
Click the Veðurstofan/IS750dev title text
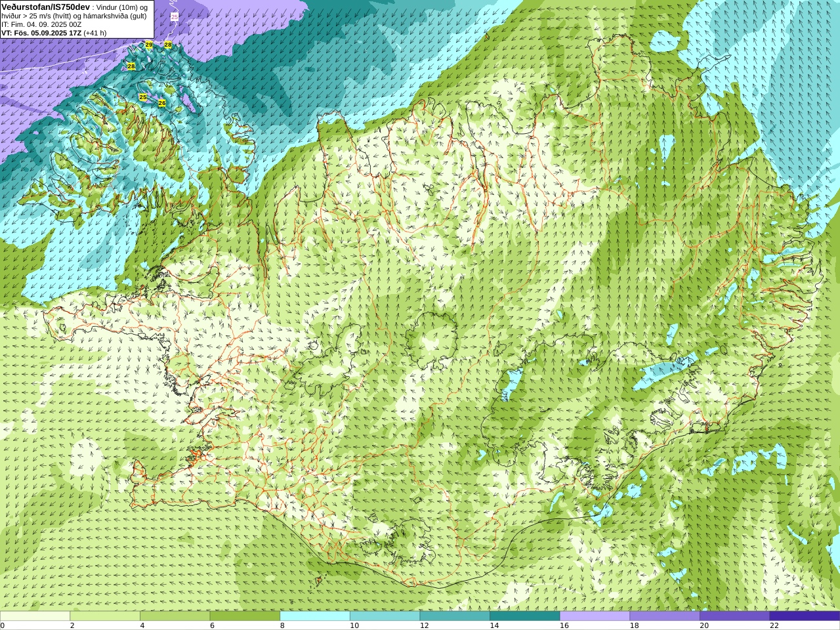pos(45,6)
